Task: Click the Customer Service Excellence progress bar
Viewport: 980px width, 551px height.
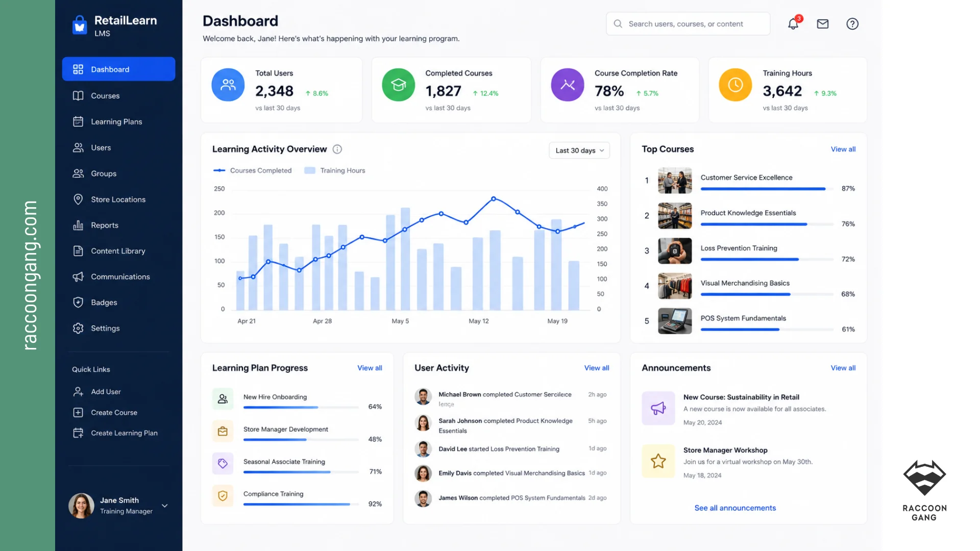Action: click(x=767, y=189)
